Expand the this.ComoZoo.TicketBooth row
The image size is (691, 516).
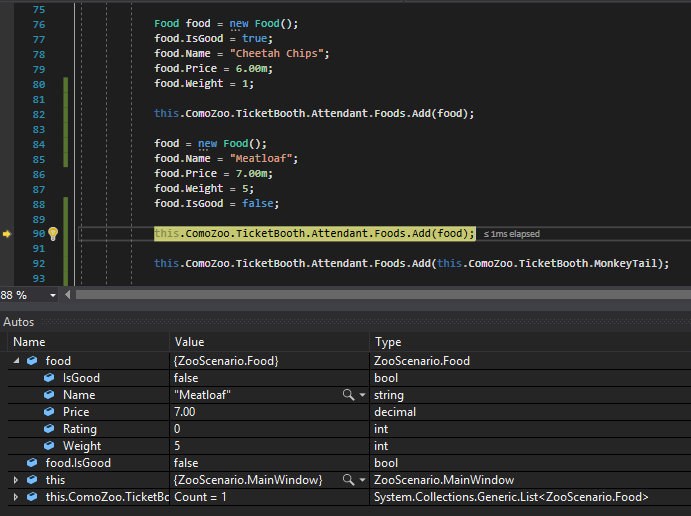[x=16, y=497]
